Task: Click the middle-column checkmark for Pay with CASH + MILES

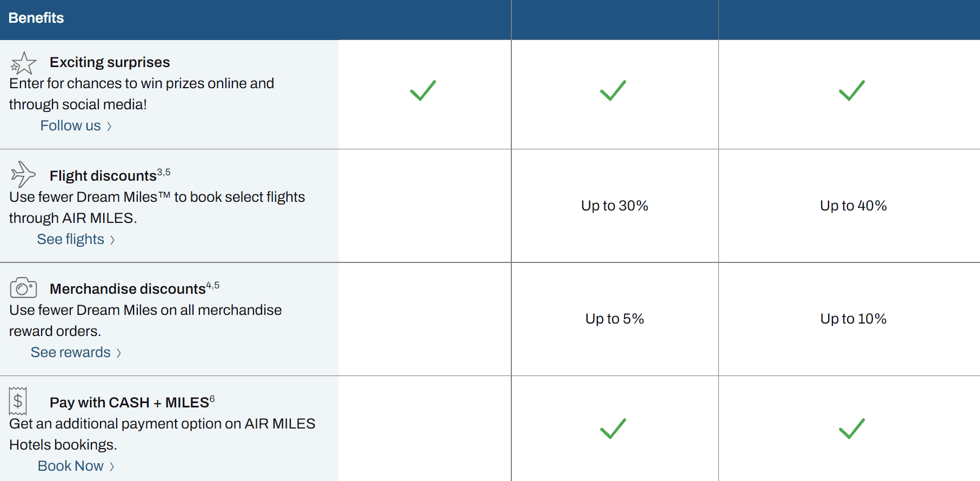Action: coord(613,429)
